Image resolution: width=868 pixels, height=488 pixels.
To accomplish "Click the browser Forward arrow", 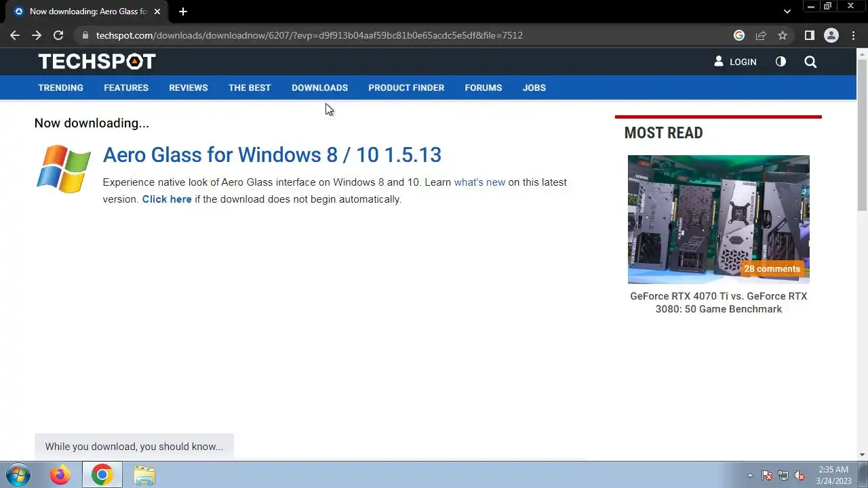I will tap(37, 35).
